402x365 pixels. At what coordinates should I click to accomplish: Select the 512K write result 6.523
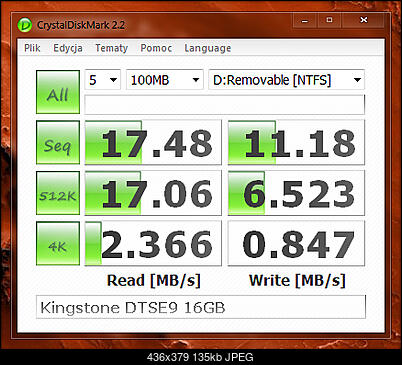pos(296,193)
